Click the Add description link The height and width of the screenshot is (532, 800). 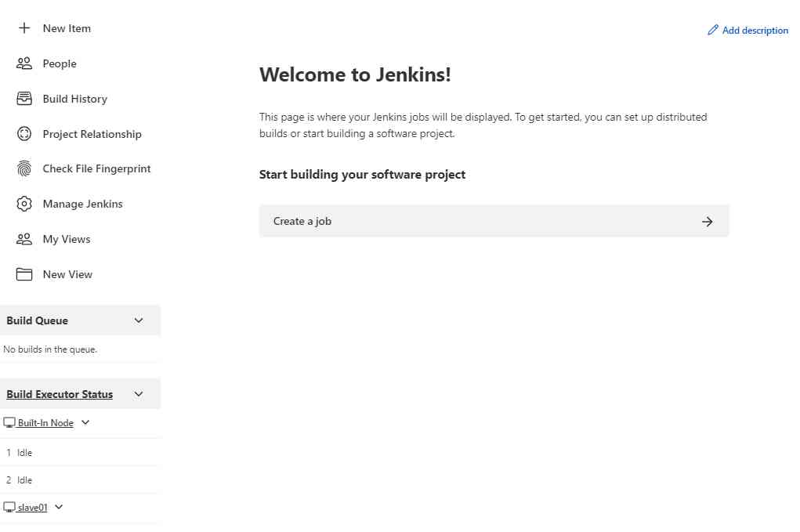click(755, 30)
